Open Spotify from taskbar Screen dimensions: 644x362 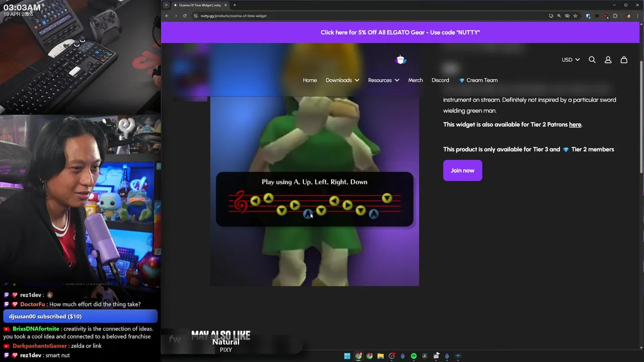(x=414, y=356)
